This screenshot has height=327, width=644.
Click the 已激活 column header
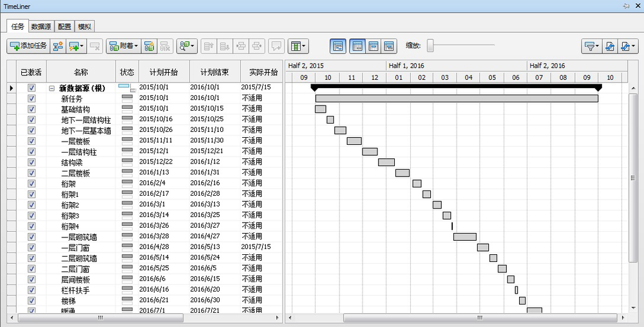pyautogui.click(x=32, y=72)
